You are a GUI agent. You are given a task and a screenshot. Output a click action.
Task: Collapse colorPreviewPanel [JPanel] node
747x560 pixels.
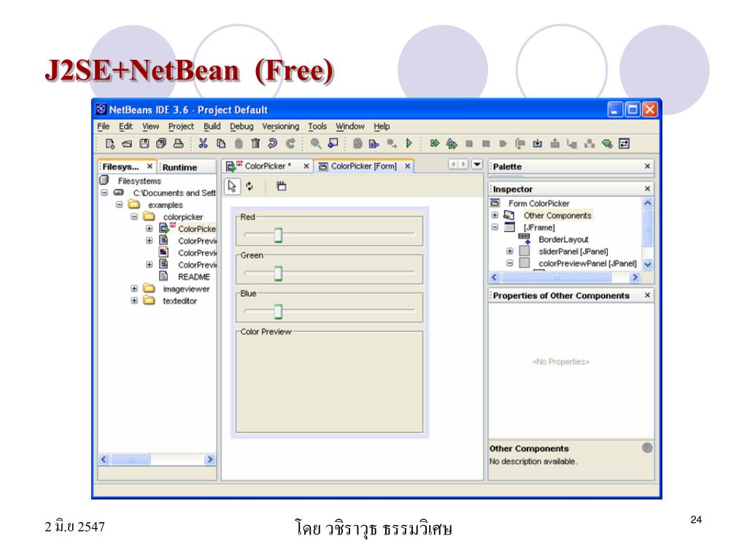click(510, 262)
